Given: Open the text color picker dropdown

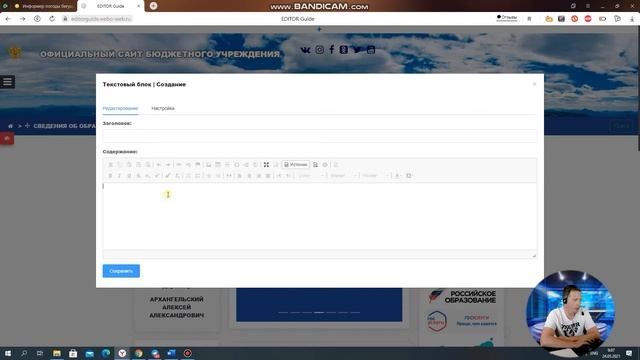Looking at the screenshot, I should [398, 176].
